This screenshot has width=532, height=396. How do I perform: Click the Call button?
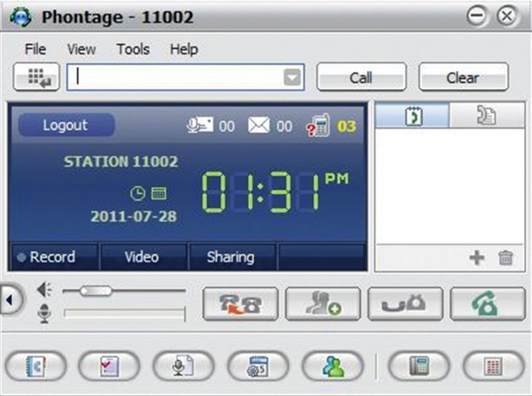tap(361, 77)
